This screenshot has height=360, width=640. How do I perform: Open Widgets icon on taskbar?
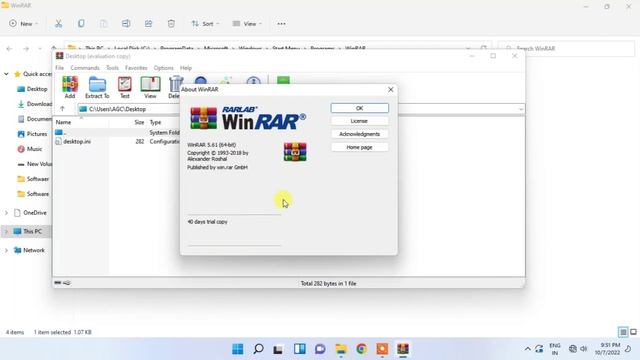pos(300,349)
